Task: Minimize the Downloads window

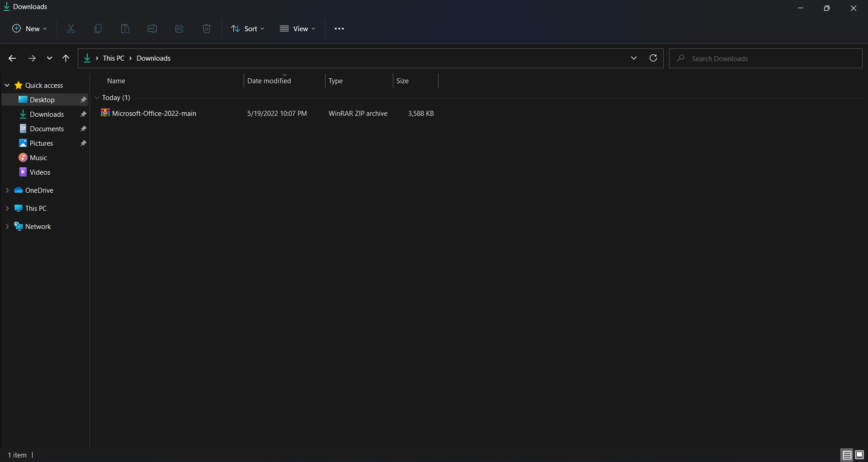Action: coord(801,8)
